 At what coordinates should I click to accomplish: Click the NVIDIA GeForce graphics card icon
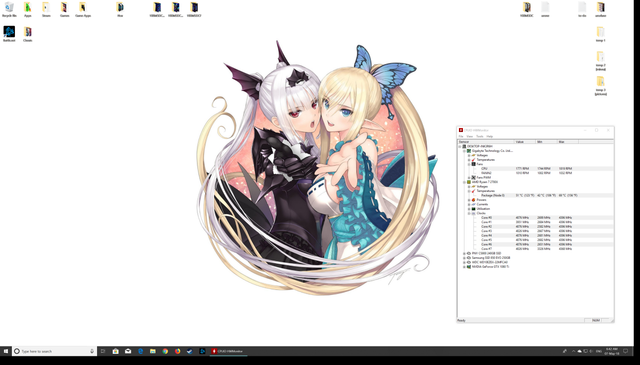click(469, 267)
